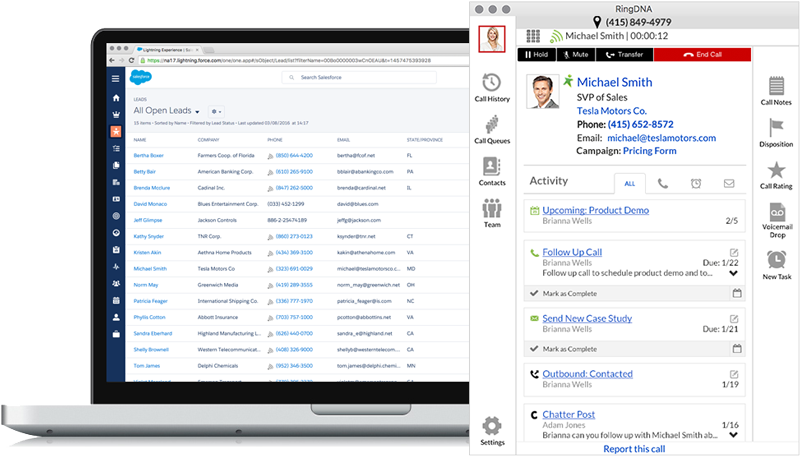Open Michael Smith contact name link
Screen dimensions: 800x456
coord(614,82)
